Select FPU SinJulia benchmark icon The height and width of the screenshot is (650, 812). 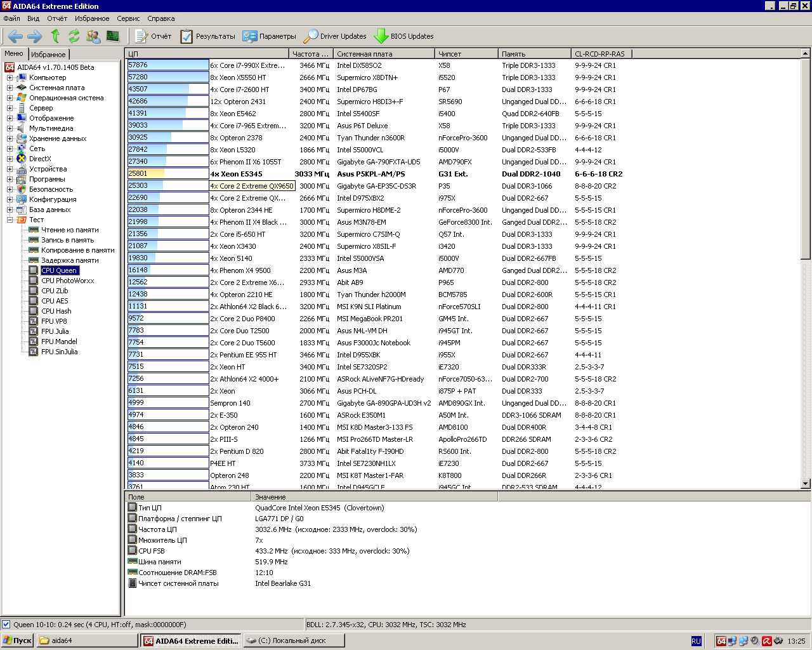click(x=34, y=352)
